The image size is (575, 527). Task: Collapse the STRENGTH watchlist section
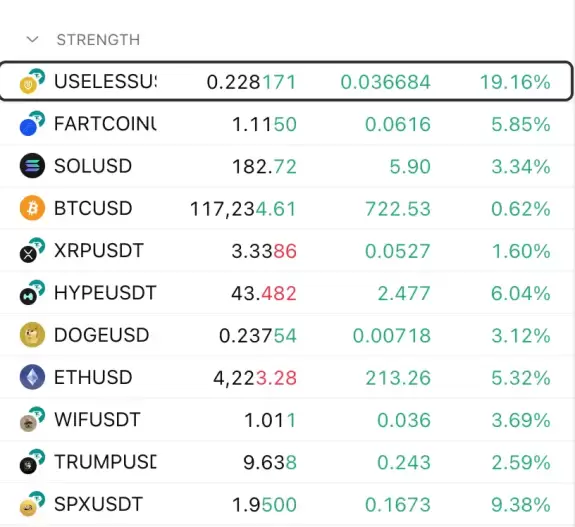(32, 39)
